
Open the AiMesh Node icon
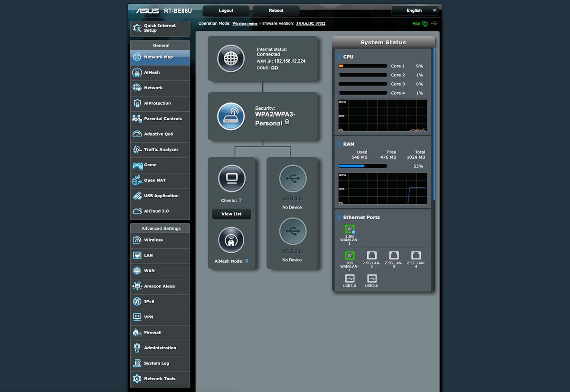point(231,240)
